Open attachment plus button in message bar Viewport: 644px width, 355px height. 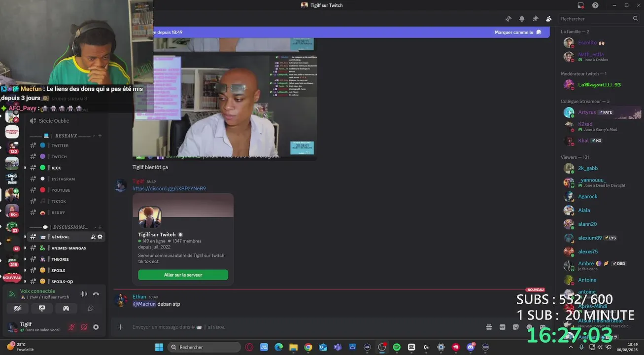click(120, 327)
